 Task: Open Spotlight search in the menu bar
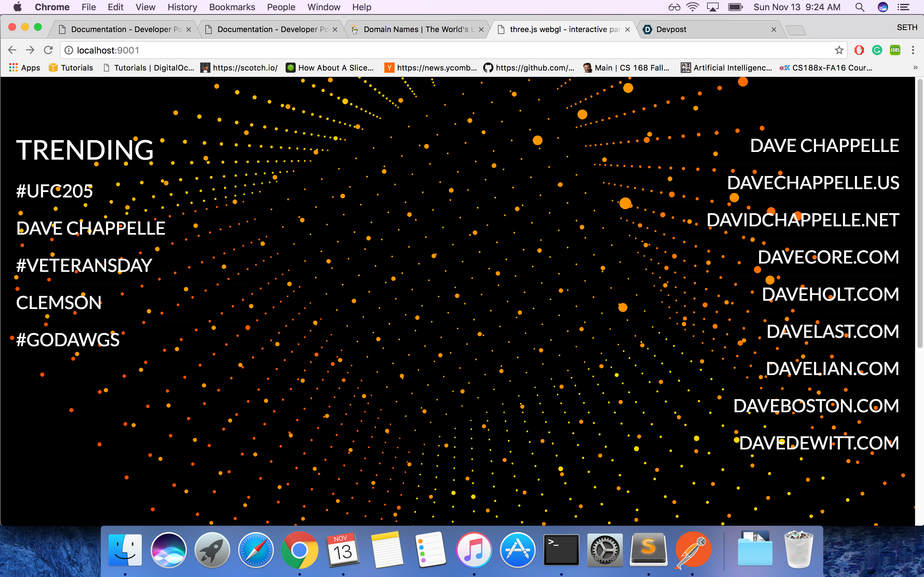[x=860, y=7]
